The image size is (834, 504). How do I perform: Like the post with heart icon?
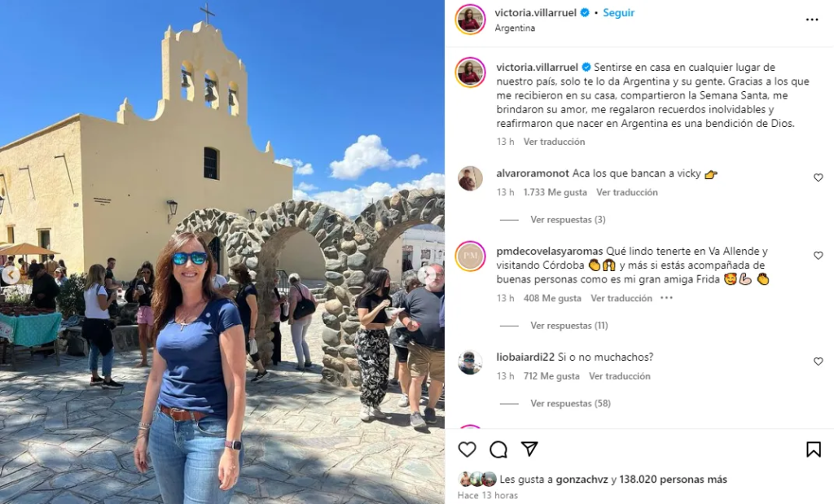(467, 449)
